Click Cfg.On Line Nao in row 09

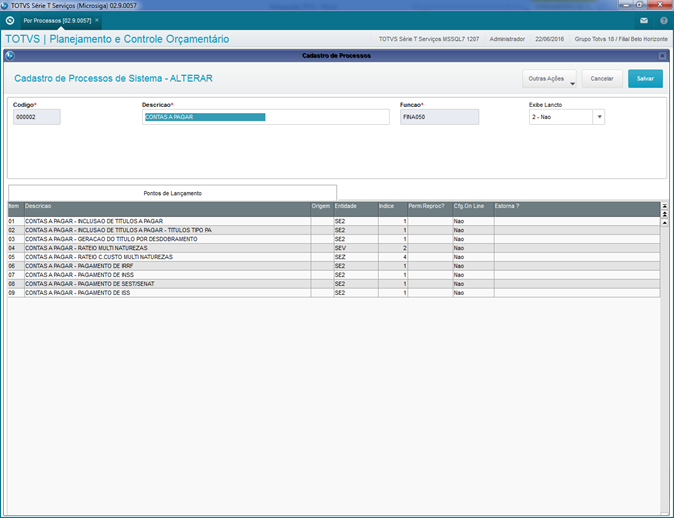pyautogui.click(x=473, y=293)
